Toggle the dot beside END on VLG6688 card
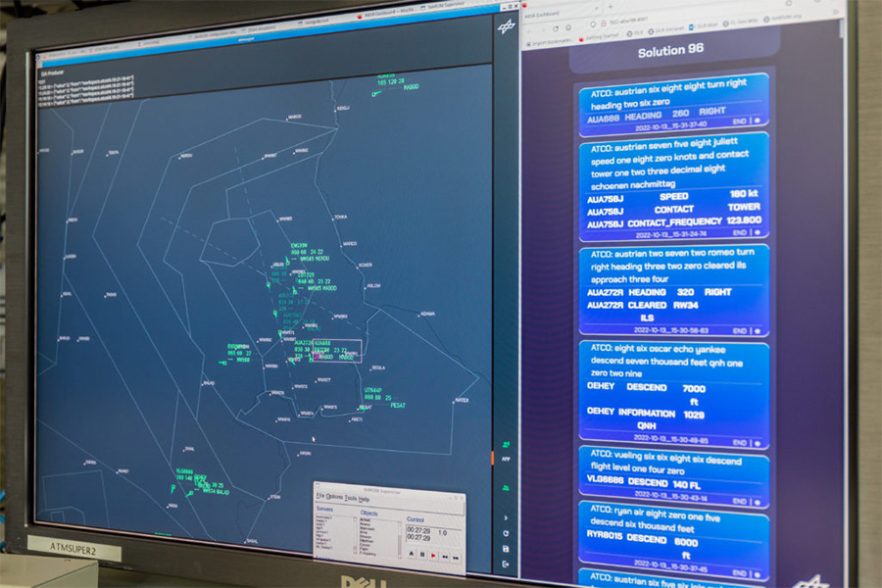 click(x=758, y=502)
